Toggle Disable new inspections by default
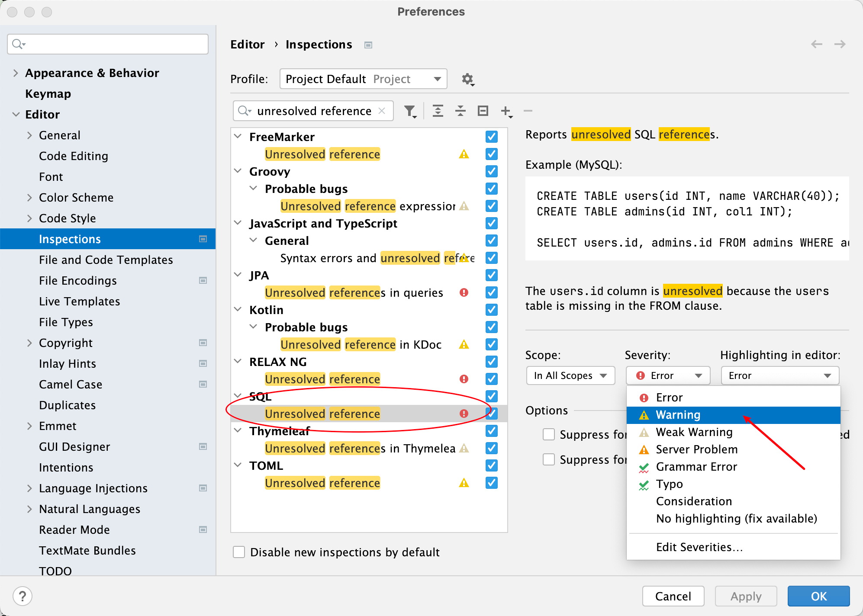The image size is (863, 616). pyautogui.click(x=239, y=552)
